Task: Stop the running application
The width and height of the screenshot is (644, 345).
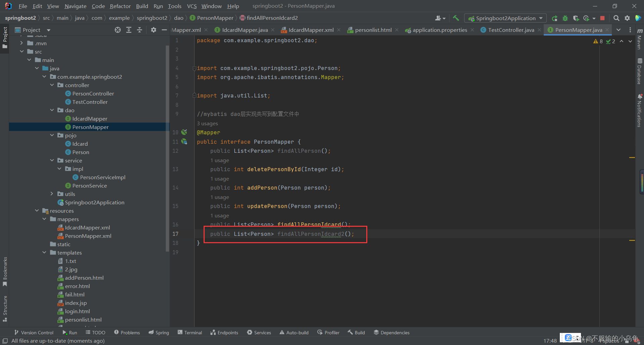Action: click(x=602, y=18)
